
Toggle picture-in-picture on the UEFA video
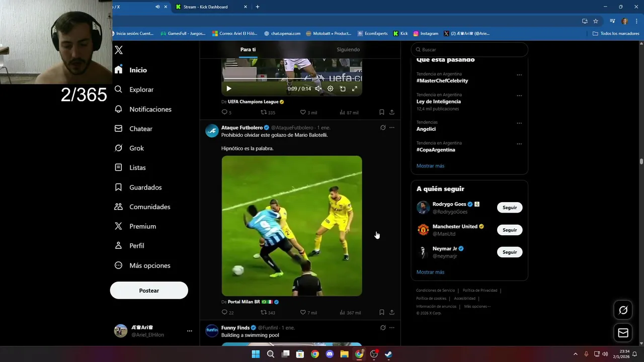pos(343,88)
